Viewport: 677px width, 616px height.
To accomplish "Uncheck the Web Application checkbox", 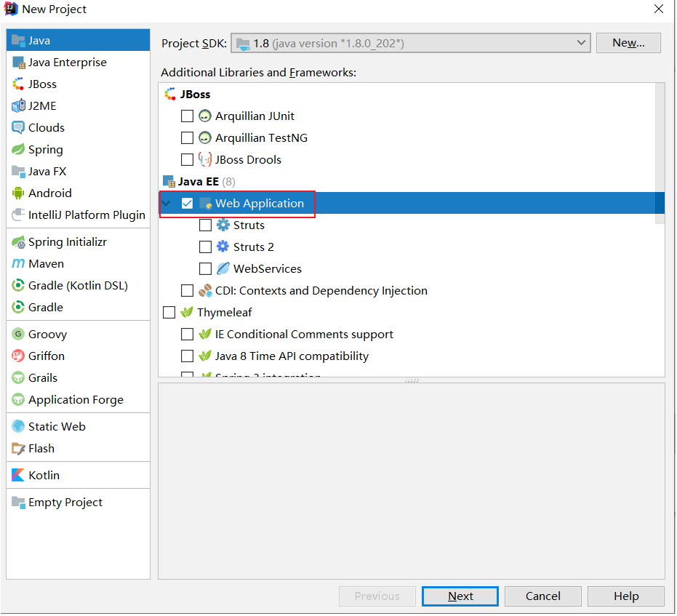I will [188, 204].
